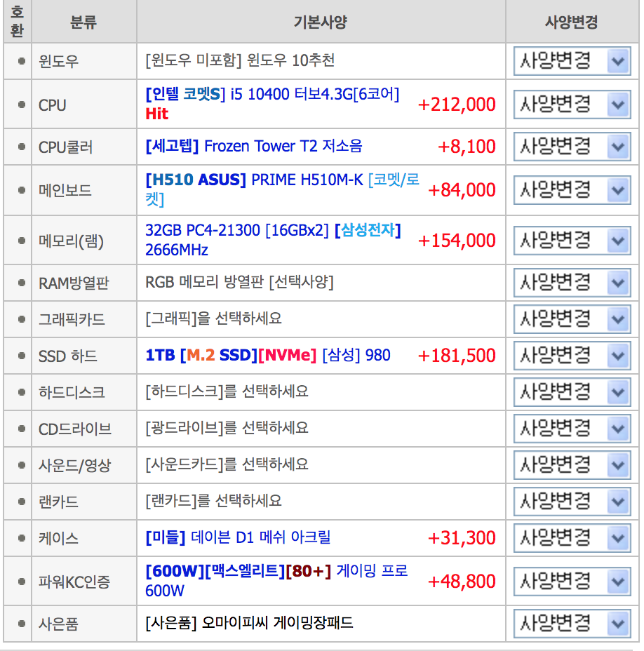Viewport: 644px width, 651px height.
Task: Open 사양변경 dropdown for CPU row
Action: tap(572, 105)
